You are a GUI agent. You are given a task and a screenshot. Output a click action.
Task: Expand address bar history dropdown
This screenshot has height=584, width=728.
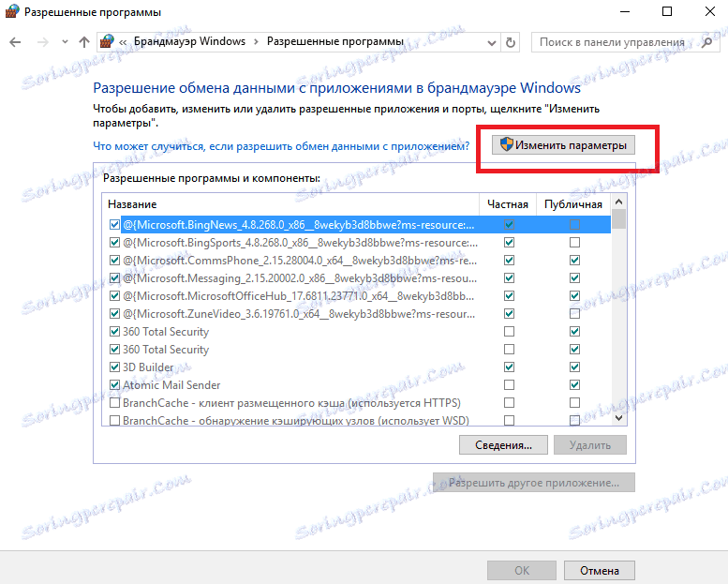point(491,43)
